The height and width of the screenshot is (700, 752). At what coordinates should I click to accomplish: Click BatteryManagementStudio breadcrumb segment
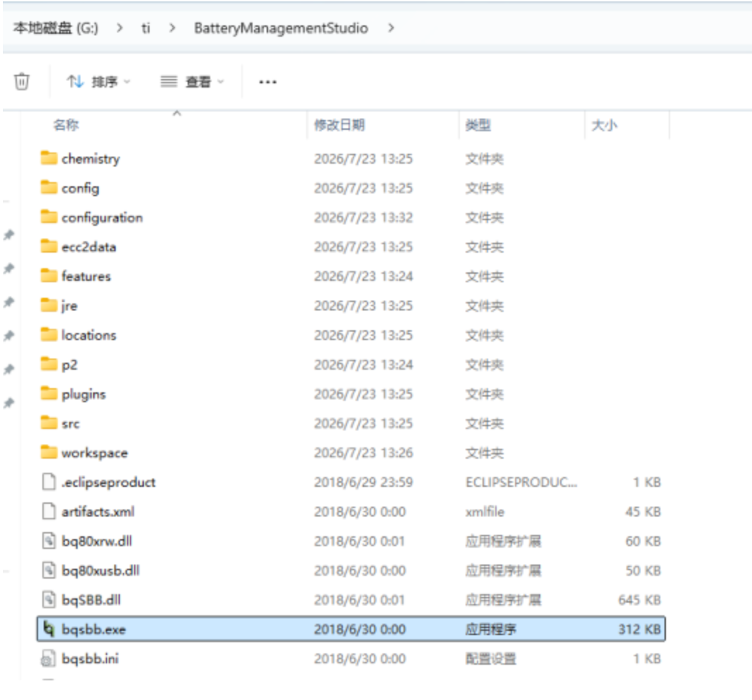click(281, 28)
